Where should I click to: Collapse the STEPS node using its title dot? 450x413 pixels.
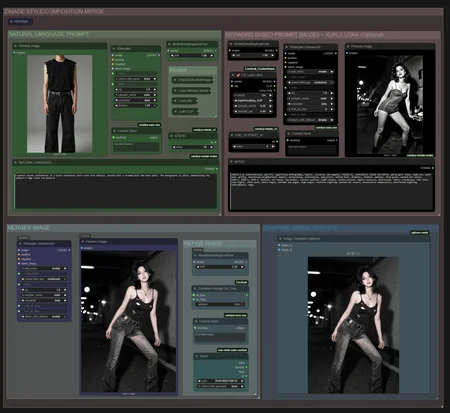(171, 136)
